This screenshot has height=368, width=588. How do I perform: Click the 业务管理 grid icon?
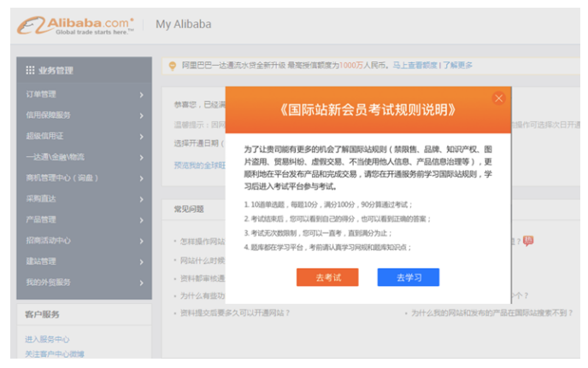point(30,70)
